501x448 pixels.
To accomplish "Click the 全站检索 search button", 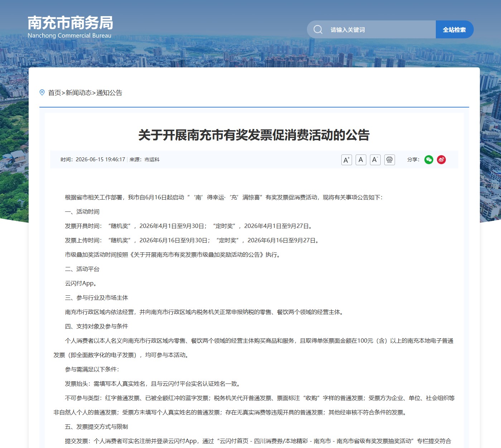I will click(454, 29).
